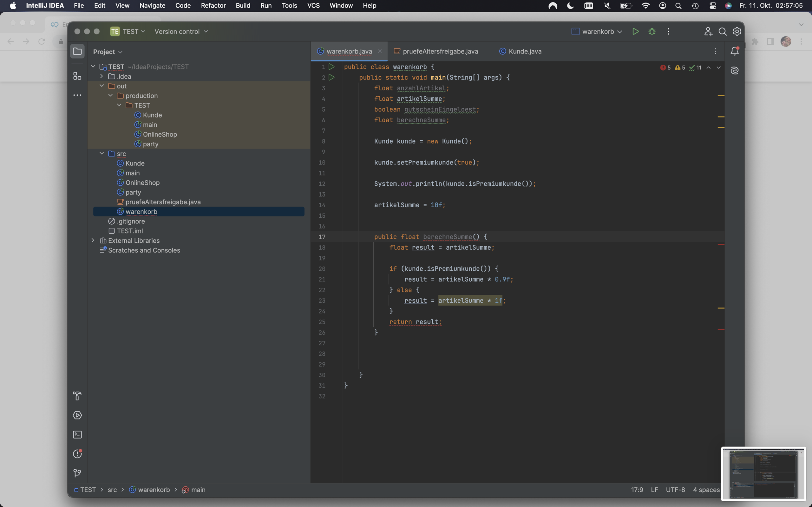The image size is (812, 507).
Task: Expand External Libraries node
Action: [x=93, y=241]
